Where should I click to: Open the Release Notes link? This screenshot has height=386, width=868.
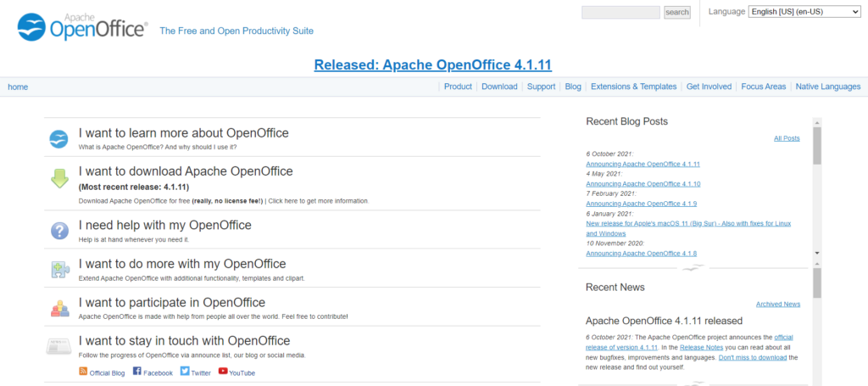point(702,347)
